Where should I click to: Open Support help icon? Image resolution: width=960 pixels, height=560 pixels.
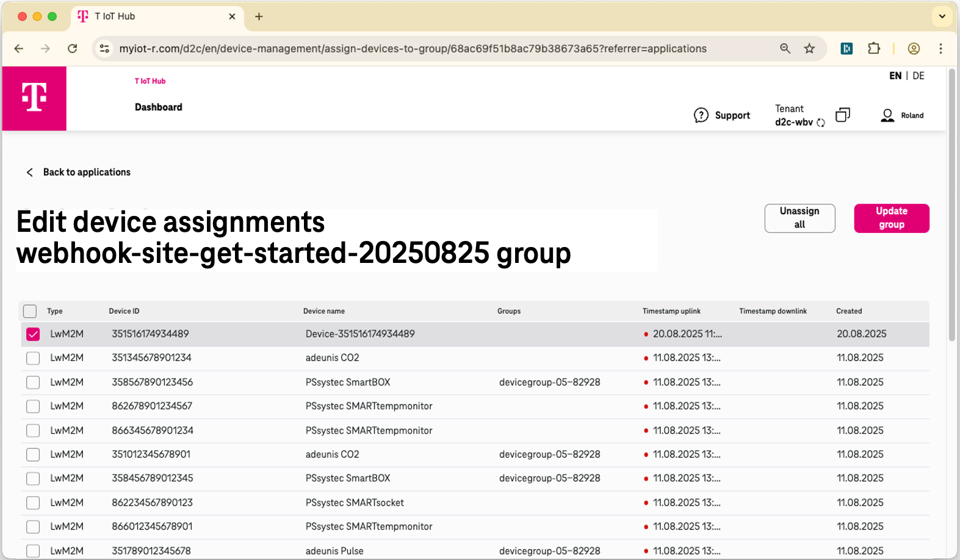coord(701,115)
